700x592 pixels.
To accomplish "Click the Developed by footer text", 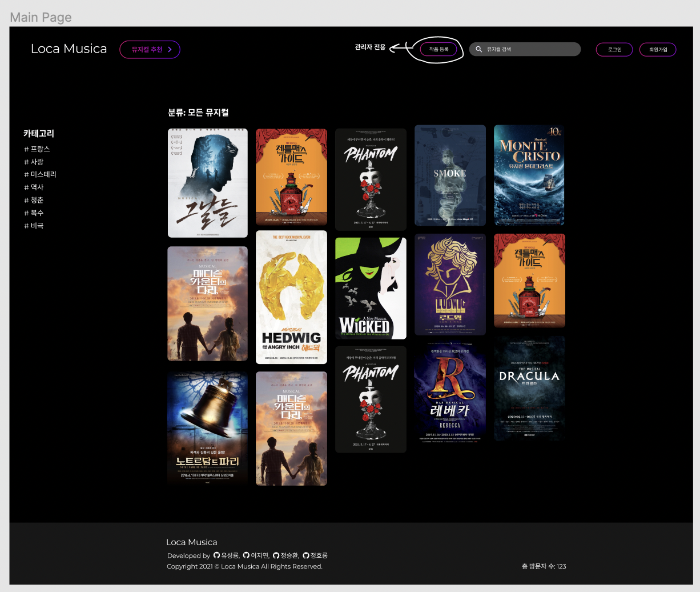I will point(188,555).
